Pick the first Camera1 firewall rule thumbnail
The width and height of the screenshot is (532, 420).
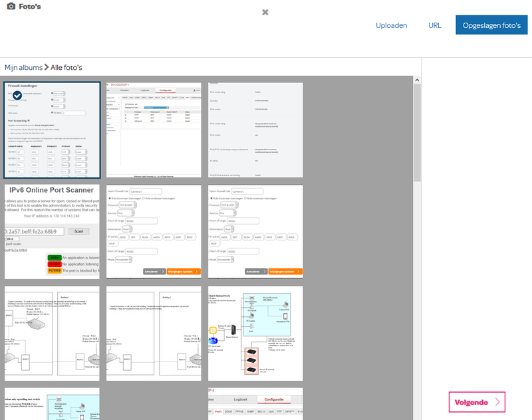click(x=154, y=232)
